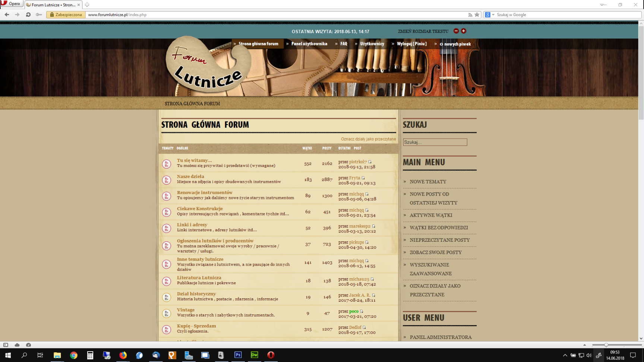Image resolution: width=644 pixels, height=362 pixels.
Task: Click the RSS feed icon in address bar
Action: [x=470, y=15]
